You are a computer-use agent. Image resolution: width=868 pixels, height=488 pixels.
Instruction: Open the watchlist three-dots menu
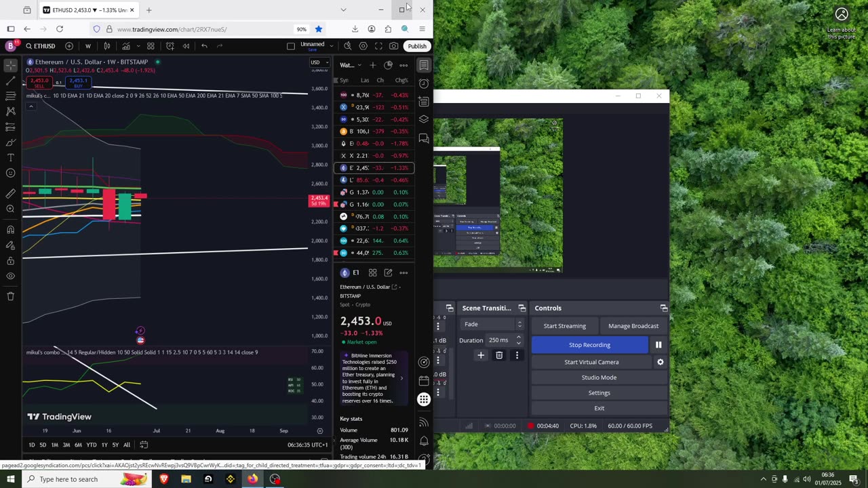click(x=403, y=65)
